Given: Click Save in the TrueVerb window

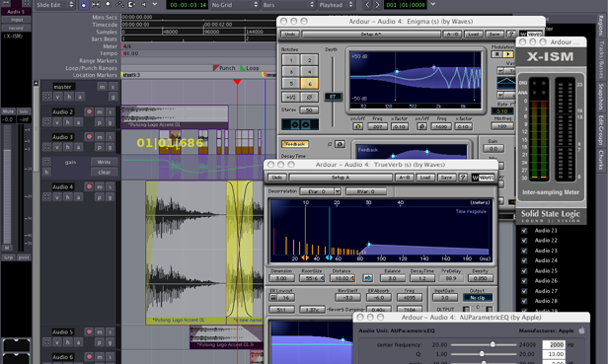Looking at the screenshot, I should pos(447,178).
